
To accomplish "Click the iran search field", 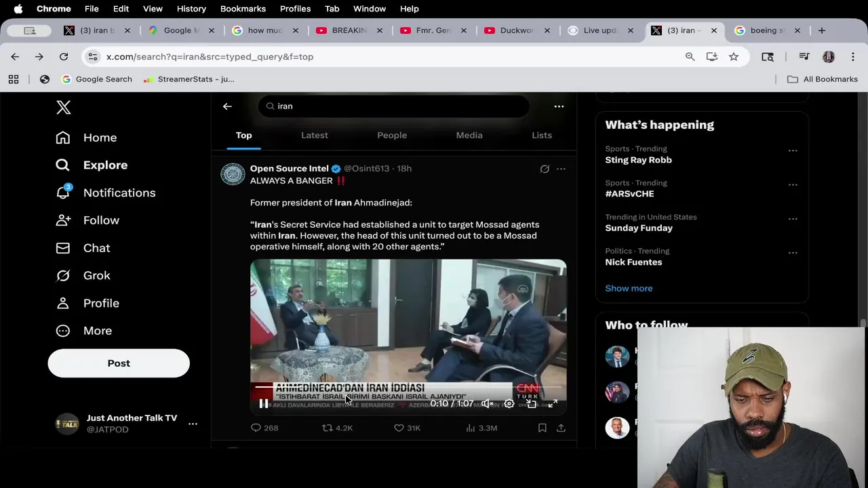I will tap(393, 106).
